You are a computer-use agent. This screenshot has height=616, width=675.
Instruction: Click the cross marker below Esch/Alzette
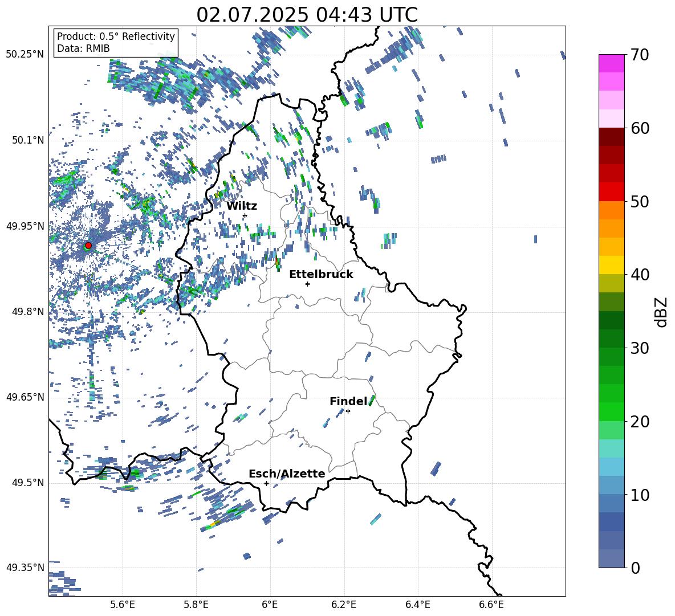[266, 483]
